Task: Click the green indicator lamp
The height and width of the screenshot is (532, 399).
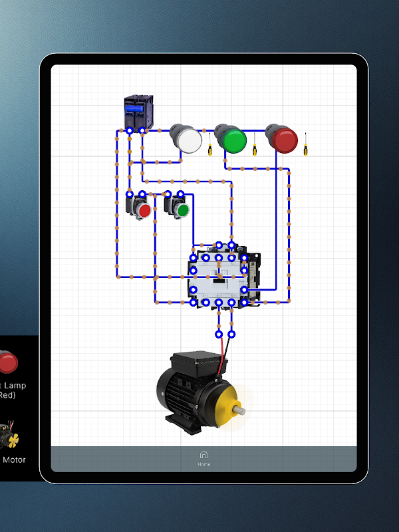Action: [230, 138]
